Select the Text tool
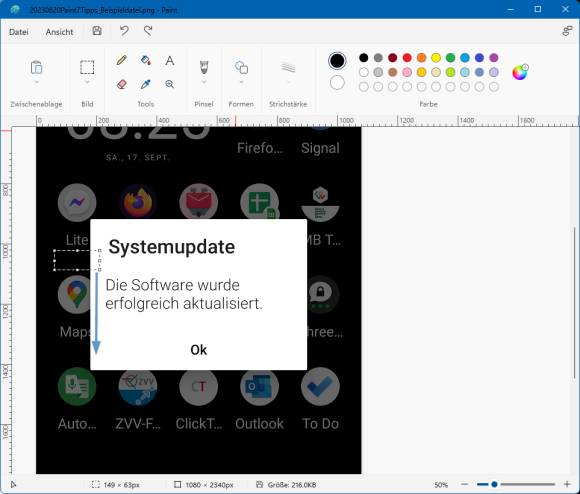The image size is (580, 494). coord(170,60)
